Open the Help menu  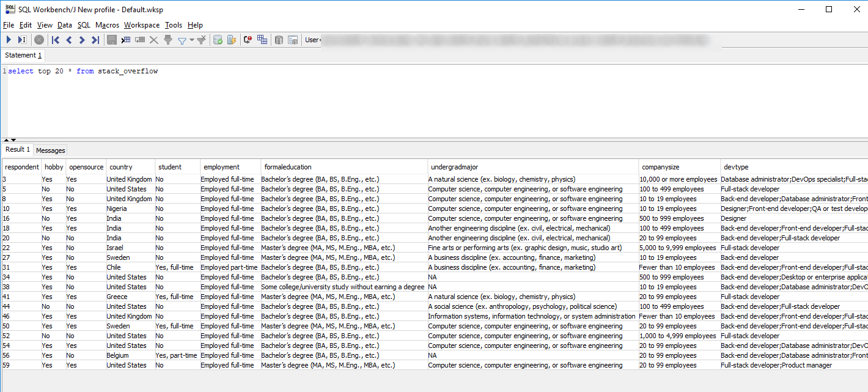pyautogui.click(x=195, y=25)
